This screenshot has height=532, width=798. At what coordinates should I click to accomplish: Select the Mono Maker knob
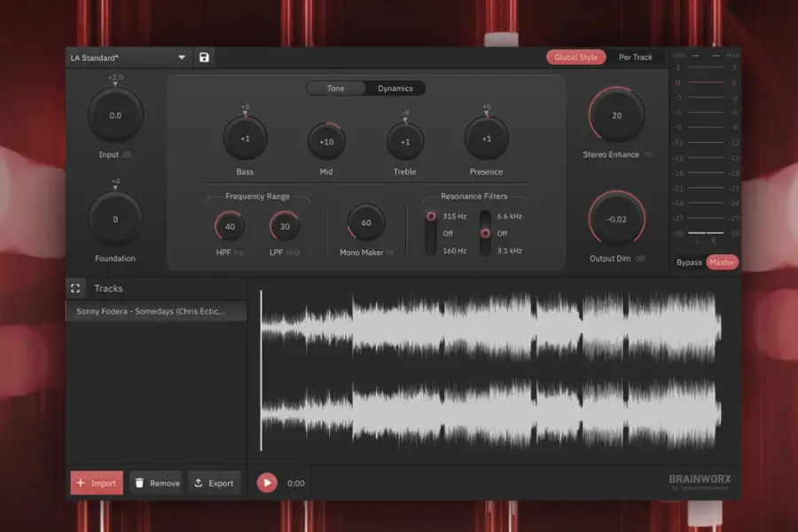pos(364,225)
